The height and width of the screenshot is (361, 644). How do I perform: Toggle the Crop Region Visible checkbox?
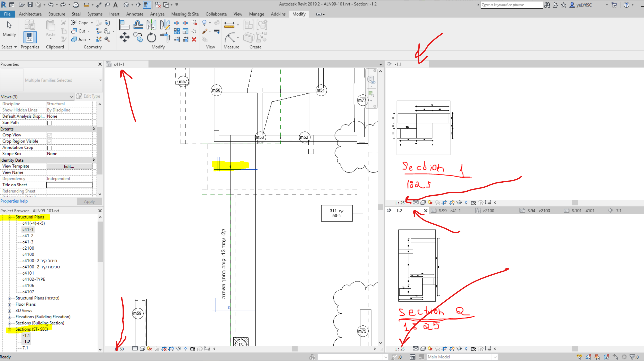click(x=50, y=141)
